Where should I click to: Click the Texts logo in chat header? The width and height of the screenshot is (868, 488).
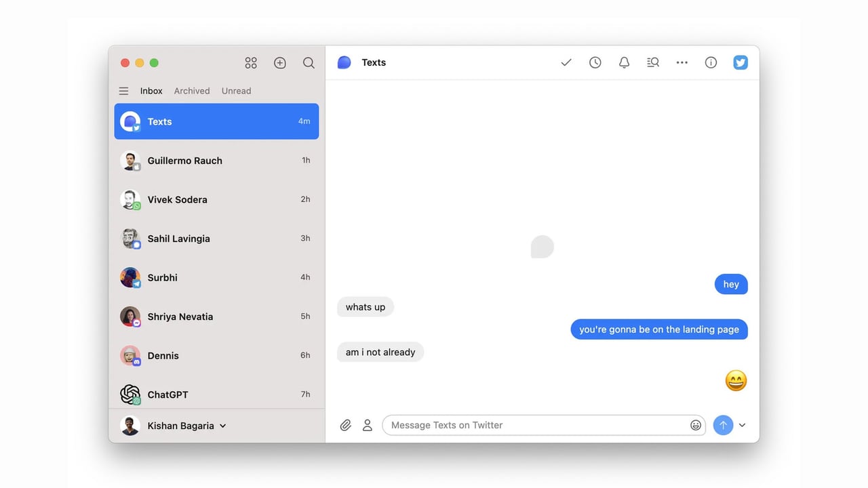pyautogui.click(x=344, y=62)
